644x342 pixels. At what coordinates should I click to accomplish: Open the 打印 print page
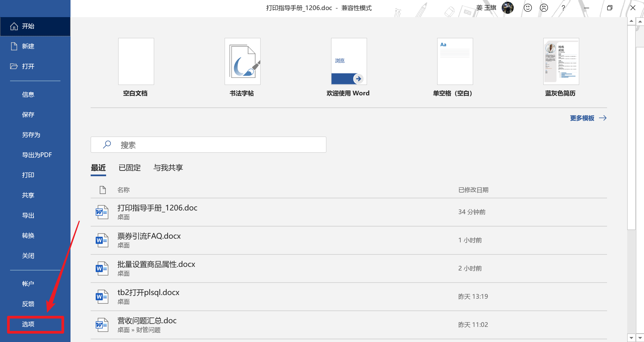pos(35,175)
